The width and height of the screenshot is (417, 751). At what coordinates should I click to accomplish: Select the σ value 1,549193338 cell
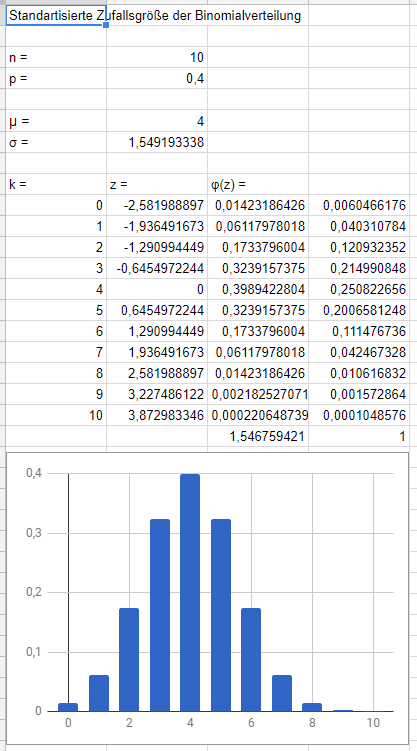(x=157, y=142)
